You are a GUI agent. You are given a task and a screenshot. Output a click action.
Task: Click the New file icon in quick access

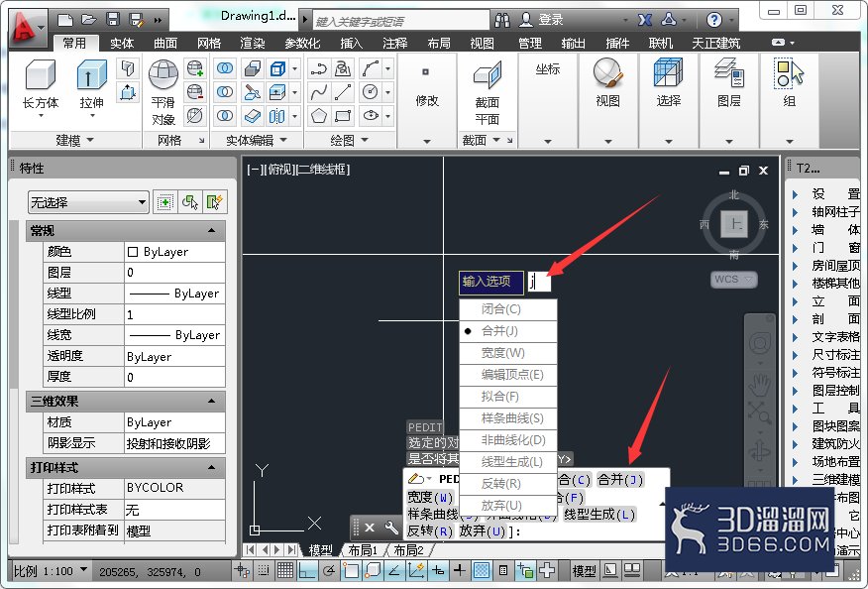click(65, 21)
